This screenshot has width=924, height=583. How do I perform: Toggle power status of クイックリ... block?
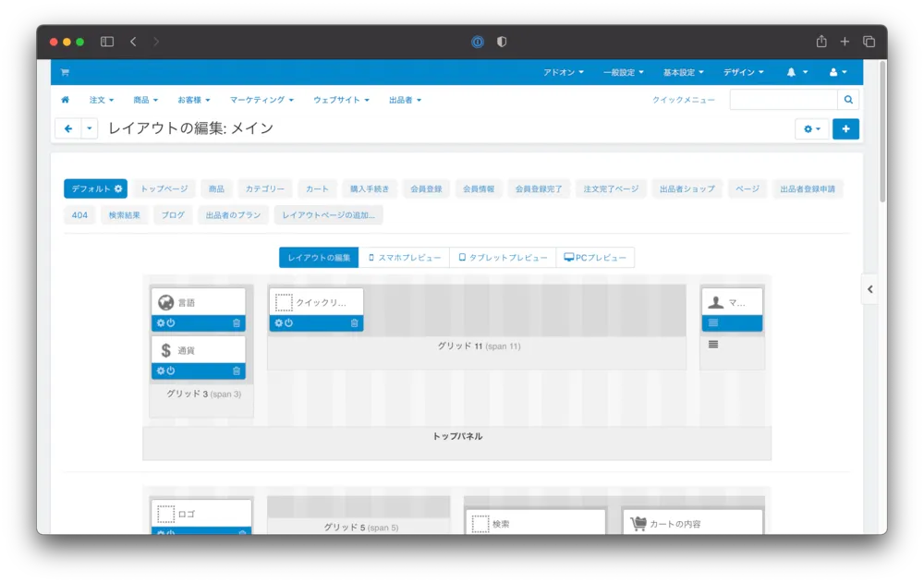tap(288, 323)
